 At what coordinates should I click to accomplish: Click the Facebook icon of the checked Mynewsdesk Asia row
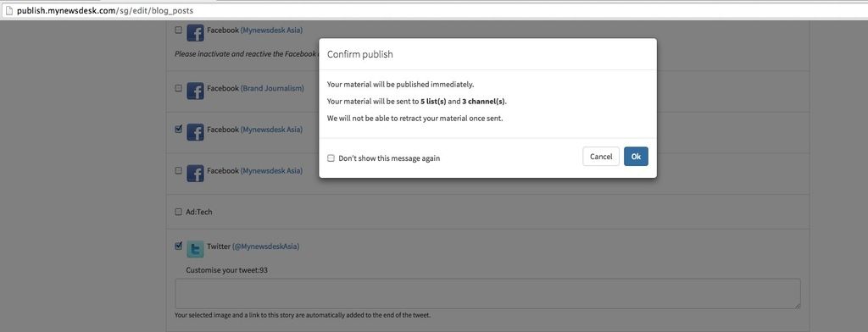coord(195,131)
